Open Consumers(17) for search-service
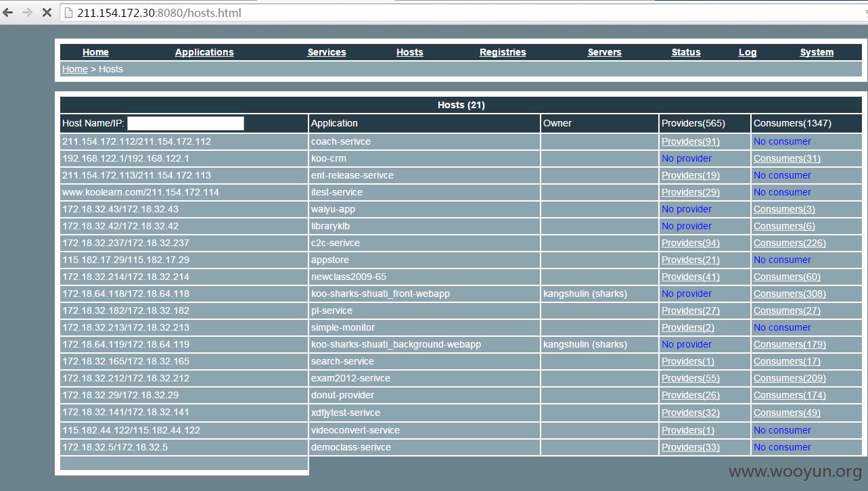This screenshot has height=491, width=868. coord(787,361)
